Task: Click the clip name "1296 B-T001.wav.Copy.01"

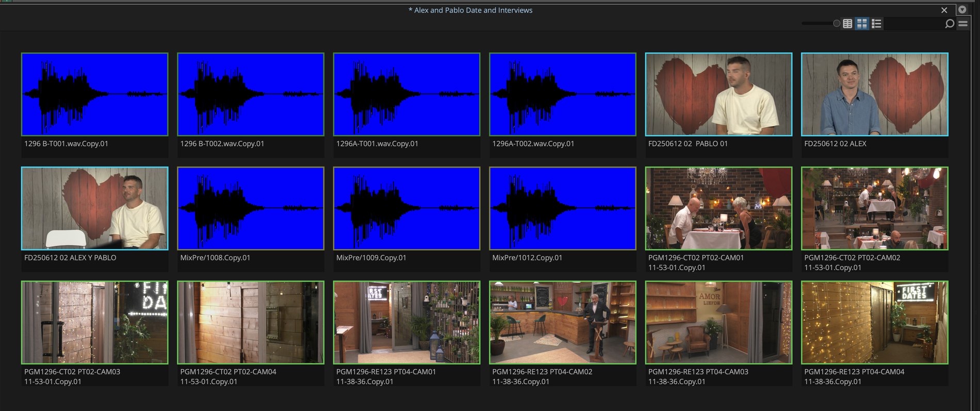Action: point(66,144)
